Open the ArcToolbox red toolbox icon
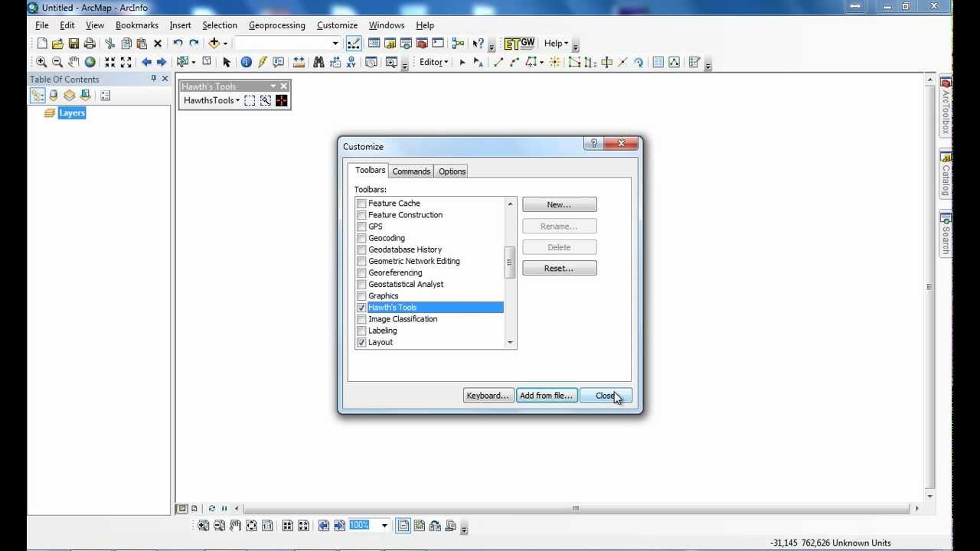Screen dimensions: 980x551 coord(422,44)
